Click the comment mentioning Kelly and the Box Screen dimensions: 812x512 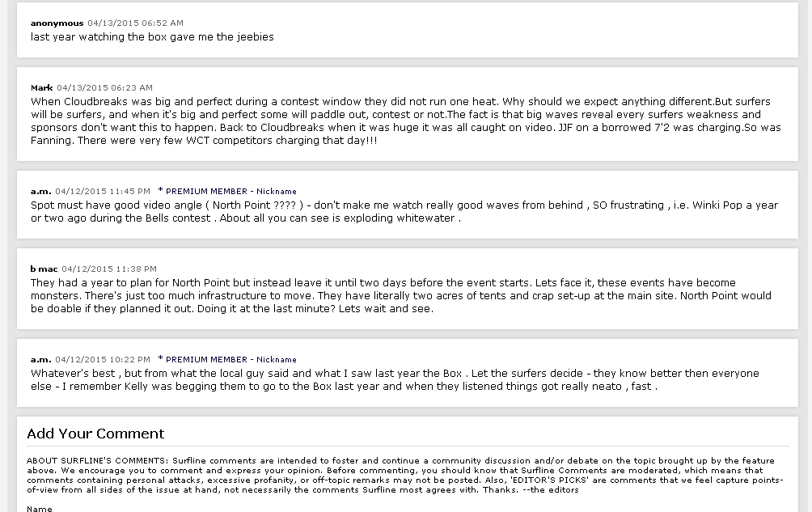pos(395,379)
